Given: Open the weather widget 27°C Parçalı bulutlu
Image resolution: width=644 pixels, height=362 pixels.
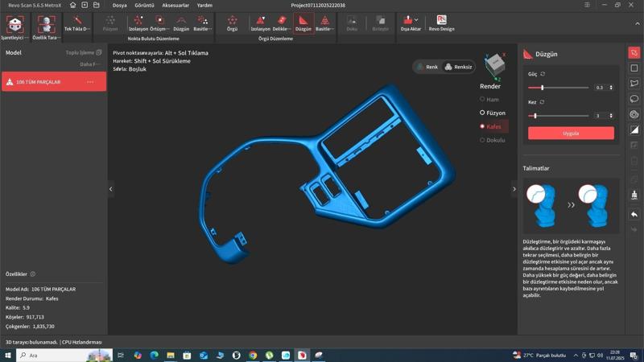Looking at the screenshot, I should tap(539, 355).
